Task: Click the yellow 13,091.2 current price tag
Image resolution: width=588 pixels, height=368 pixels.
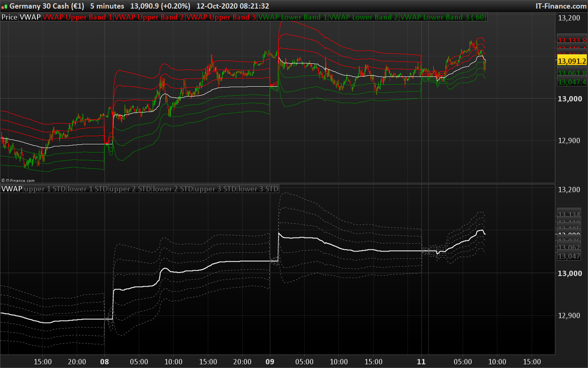Action: [572, 61]
